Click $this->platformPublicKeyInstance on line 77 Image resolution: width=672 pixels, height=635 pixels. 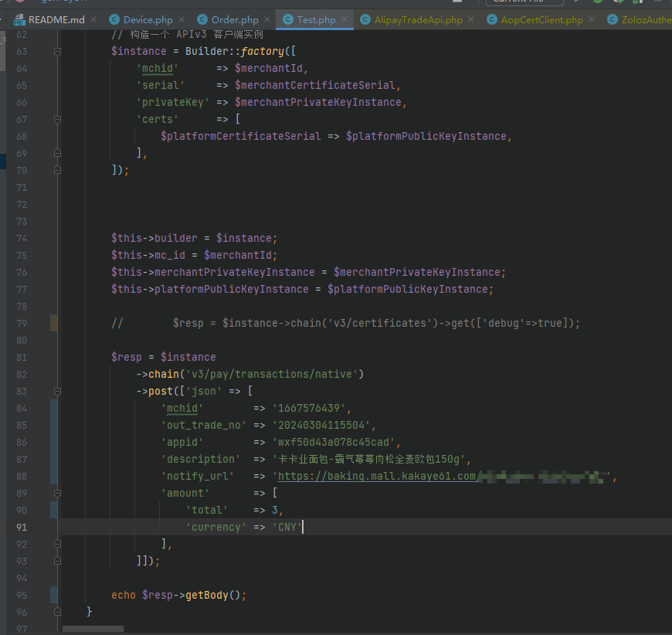click(x=209, y=290)
